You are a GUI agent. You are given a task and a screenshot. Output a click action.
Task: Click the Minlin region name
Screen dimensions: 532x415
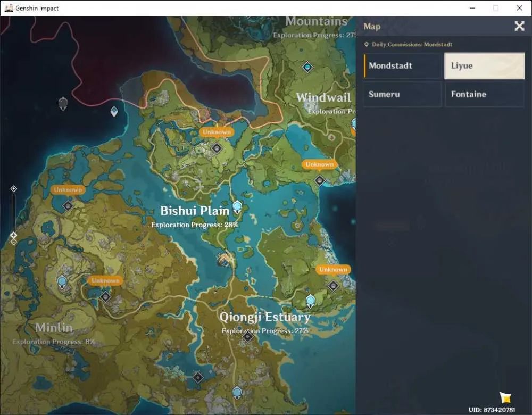click(x=54, y=327)
